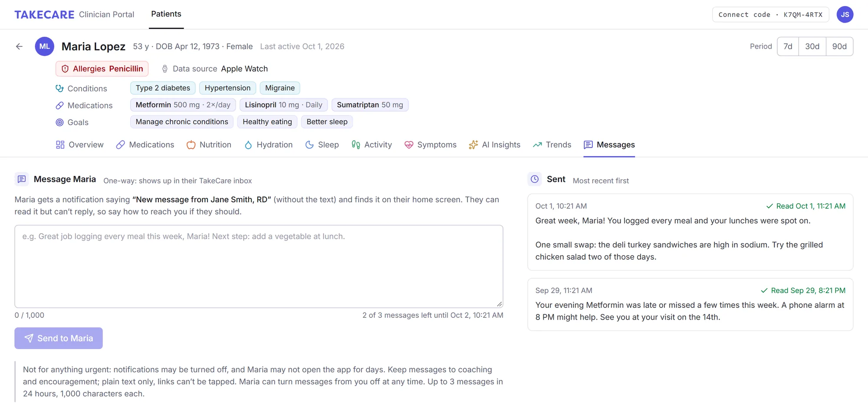Open the Activity tab
The image size is (868, 419).
pyautogui.click(x=372, y=145)
